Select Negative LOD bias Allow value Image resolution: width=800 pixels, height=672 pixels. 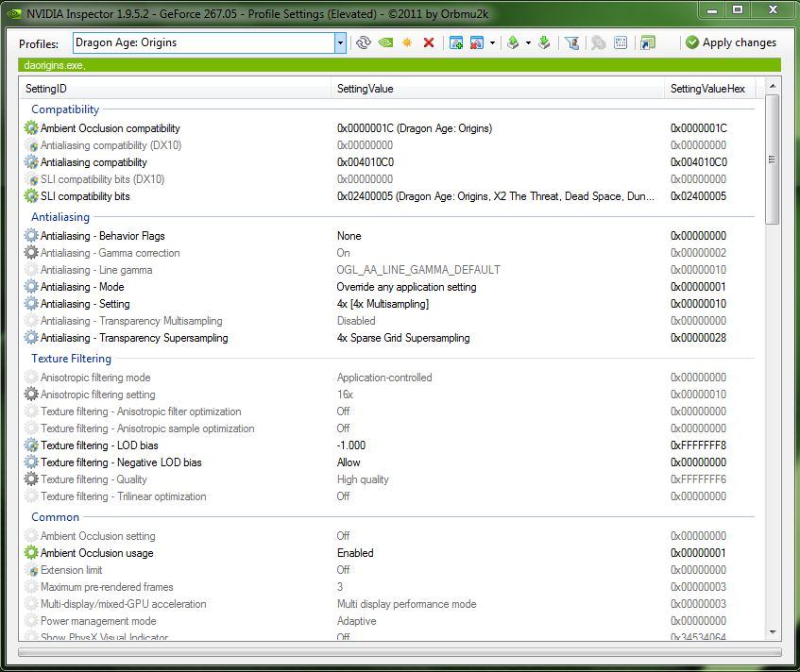tap(349, 462)
